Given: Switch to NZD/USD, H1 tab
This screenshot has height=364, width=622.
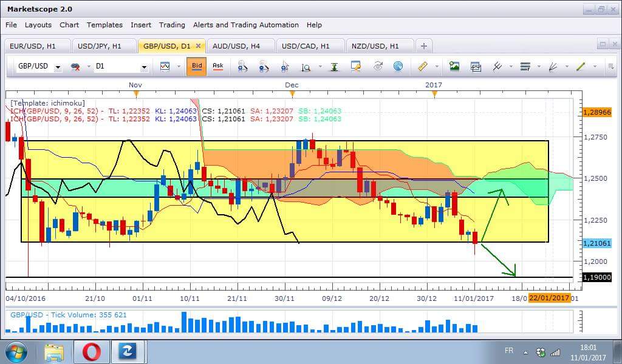Looking at the screenshot, I should coord(380,46).
